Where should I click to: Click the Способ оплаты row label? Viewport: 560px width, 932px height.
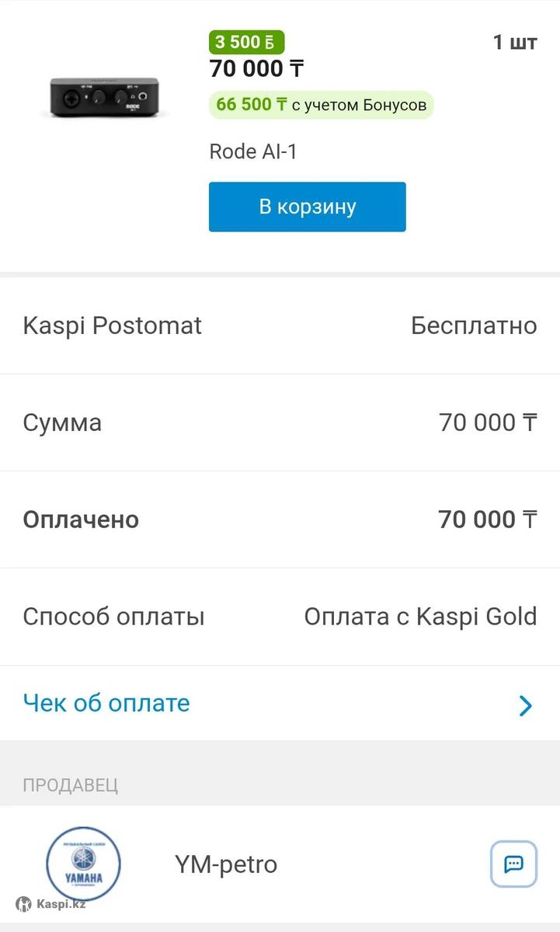[x=113, y=617]
